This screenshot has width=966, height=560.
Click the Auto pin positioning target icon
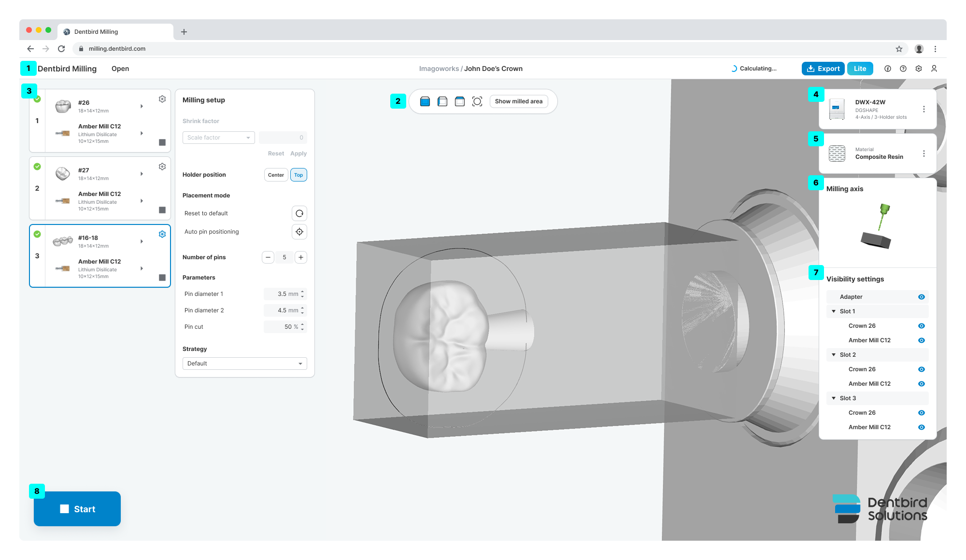point(299,232)
